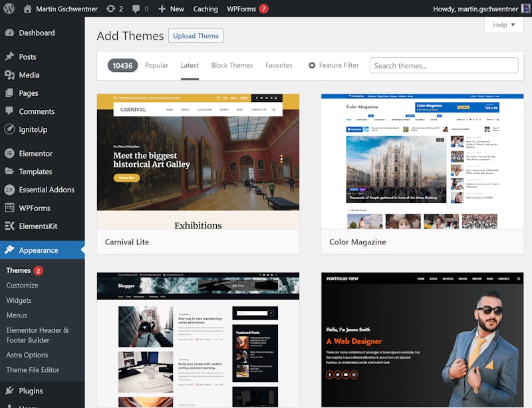Click the Essential Addons icon
This screenshot has height=408, width=532.
click(9, 190)
